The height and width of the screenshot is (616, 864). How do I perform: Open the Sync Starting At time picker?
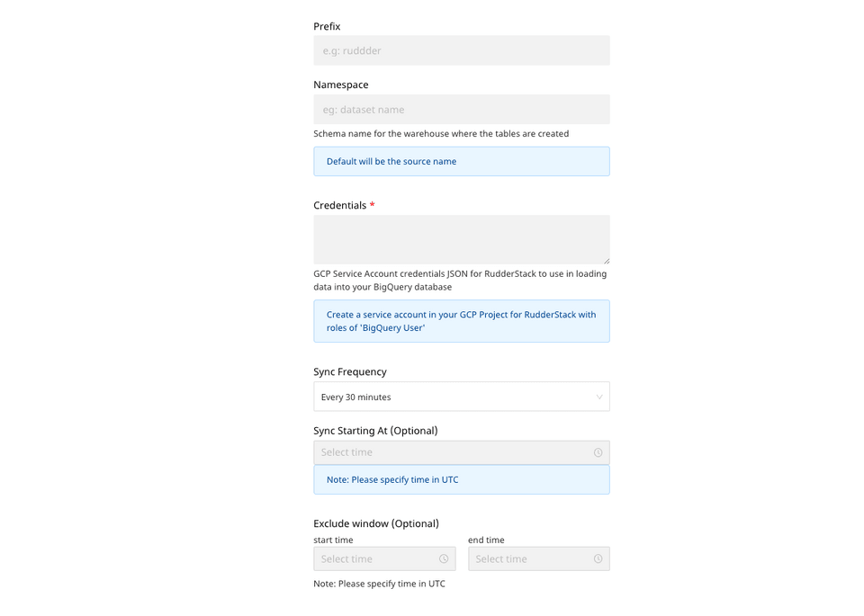point(450,452)
